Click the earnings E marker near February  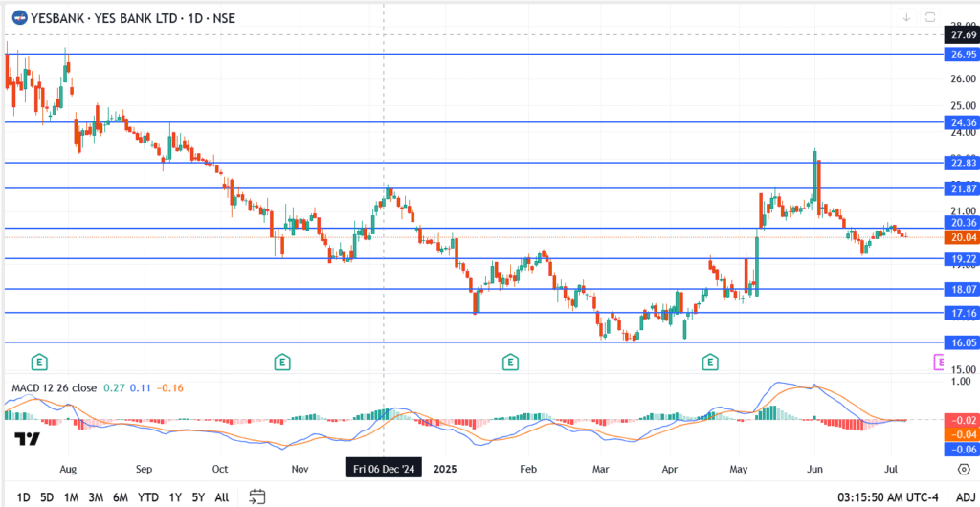(x=510, y=362)
